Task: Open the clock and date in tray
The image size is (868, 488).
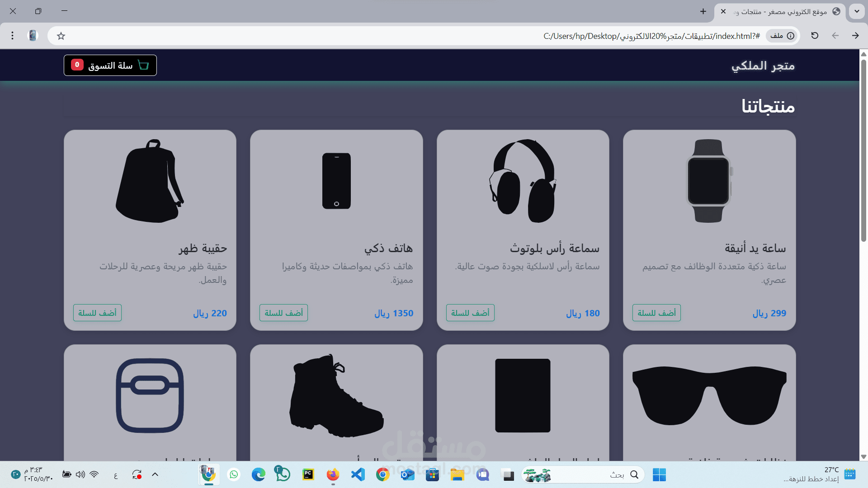Action: [38, 474]
